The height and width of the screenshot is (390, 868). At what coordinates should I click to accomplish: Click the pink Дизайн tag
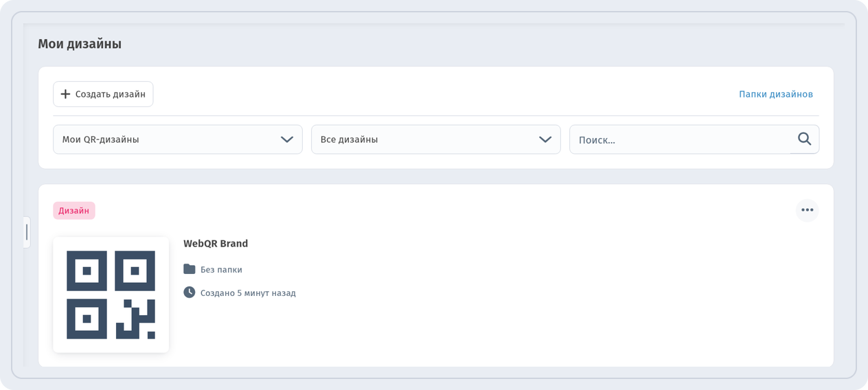[x=73, y=211]
